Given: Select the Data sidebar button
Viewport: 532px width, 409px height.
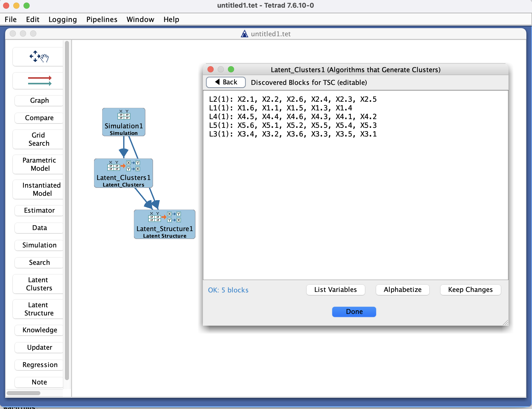Looking at the screenshot, I should tap(39, 228).
